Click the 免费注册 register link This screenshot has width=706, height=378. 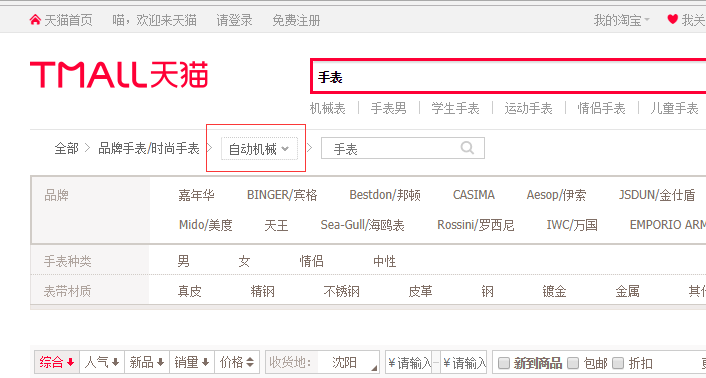(x=296, y=20)
